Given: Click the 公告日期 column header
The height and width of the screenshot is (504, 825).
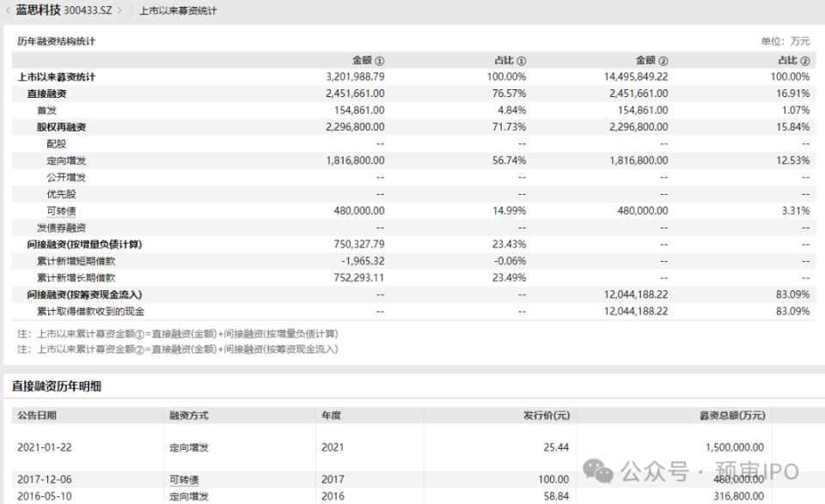Looking at the screenshot, I should (37, 416).
